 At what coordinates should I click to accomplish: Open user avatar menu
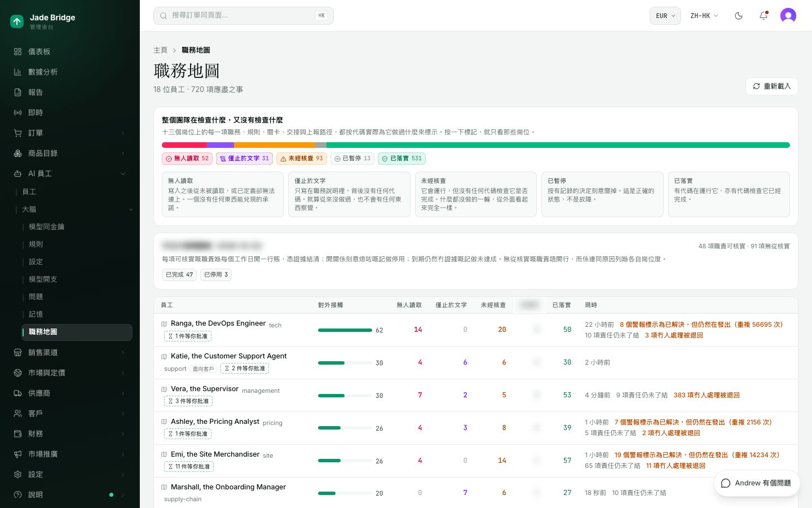point(788,16)
